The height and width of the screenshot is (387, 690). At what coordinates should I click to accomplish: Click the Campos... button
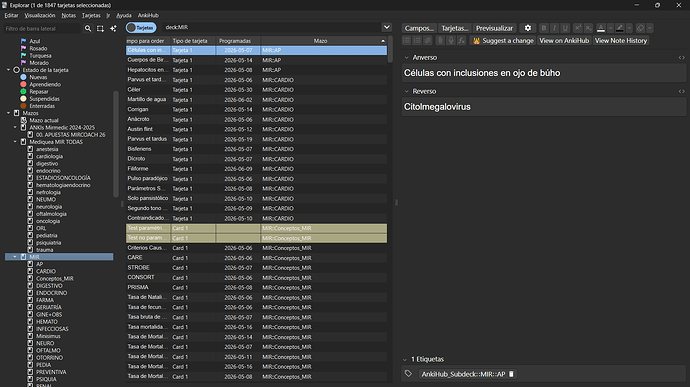click(x=419, y=28)
